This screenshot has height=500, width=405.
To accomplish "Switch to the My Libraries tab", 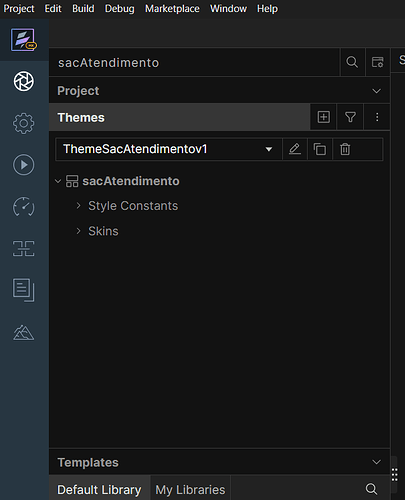I will point(190,490).
